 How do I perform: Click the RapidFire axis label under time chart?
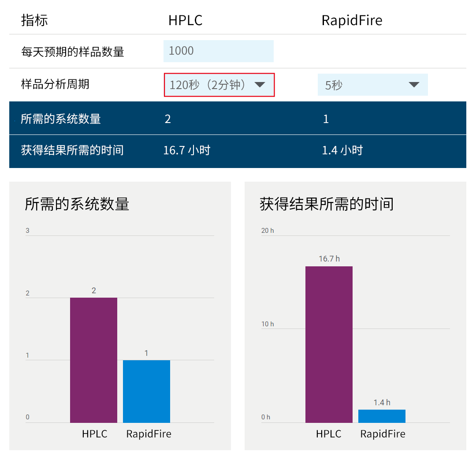click(383, 434)
